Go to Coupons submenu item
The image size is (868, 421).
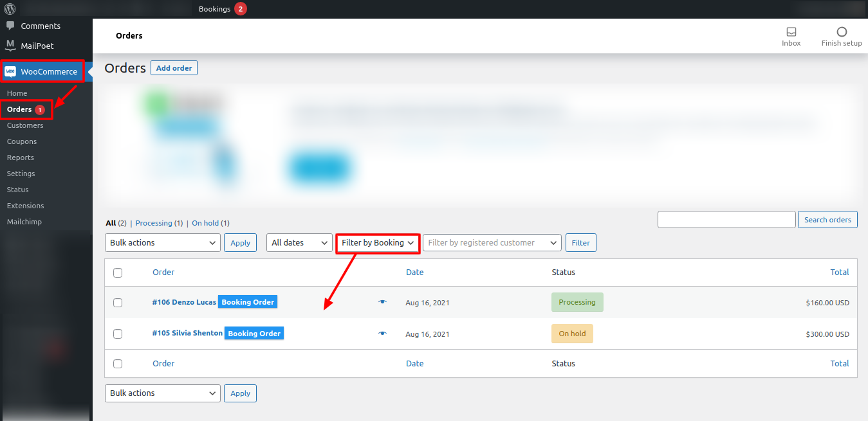click(x=22, y=141)
